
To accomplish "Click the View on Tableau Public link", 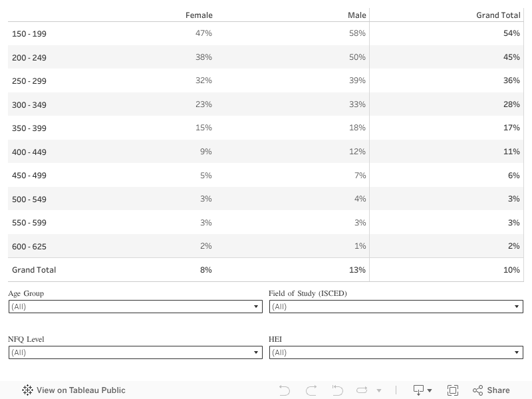I will point(80,390).
